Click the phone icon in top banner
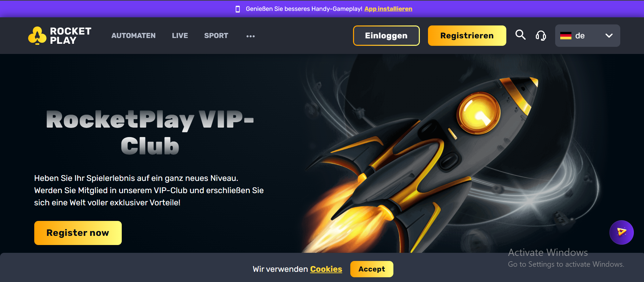The image size is (644, 282). (238, 9)
